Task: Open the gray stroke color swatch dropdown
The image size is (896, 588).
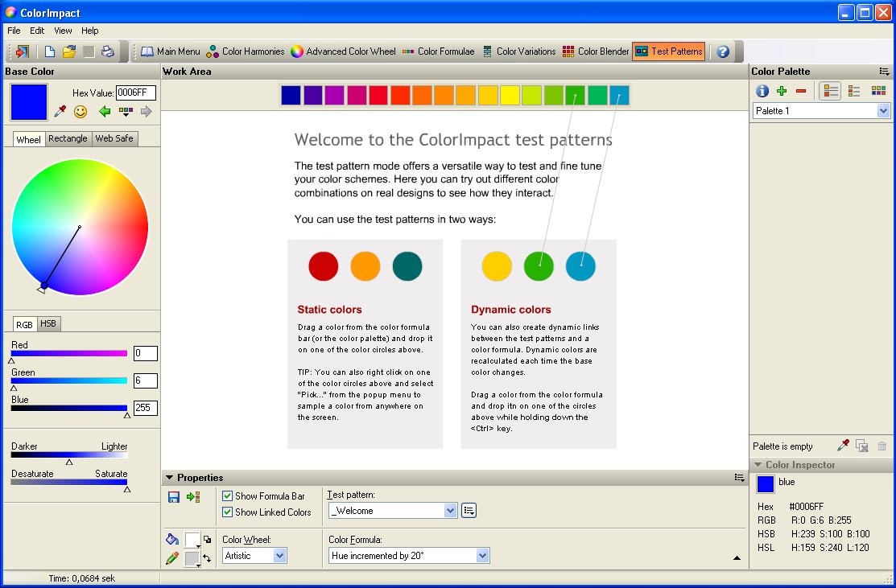Action: (x=192, y=559)
